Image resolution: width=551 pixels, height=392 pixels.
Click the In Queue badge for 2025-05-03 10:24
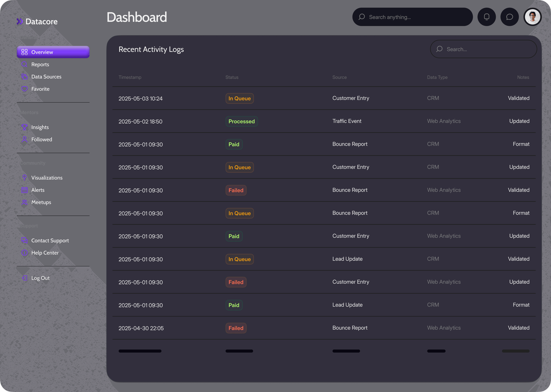pyautogui.click(x=240, y=98)
